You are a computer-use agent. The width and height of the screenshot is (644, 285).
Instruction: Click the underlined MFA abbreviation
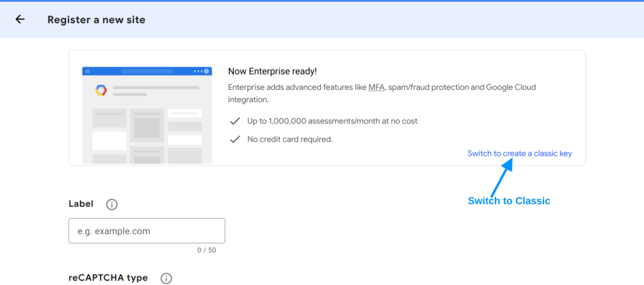click(x=376, y=87)
